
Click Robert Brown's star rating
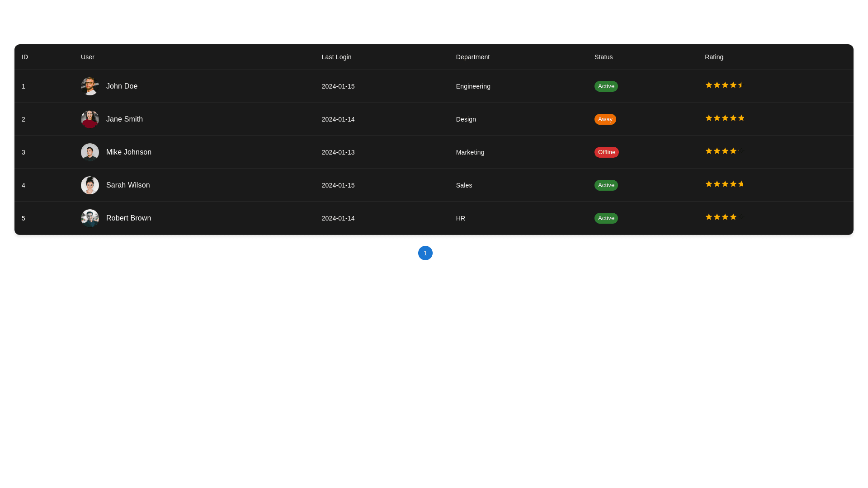pyautogui.click(x=725, y=217)
